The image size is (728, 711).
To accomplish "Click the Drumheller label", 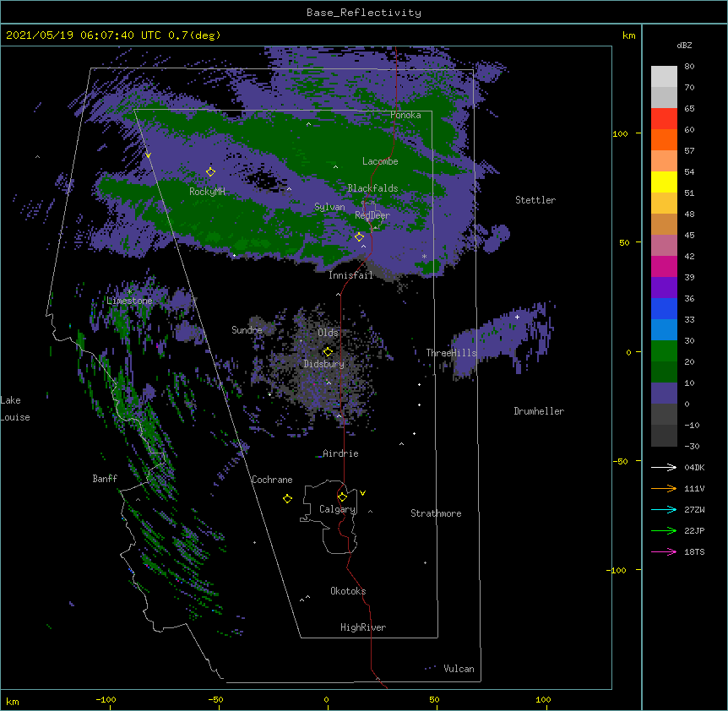I will coord(539,411).
